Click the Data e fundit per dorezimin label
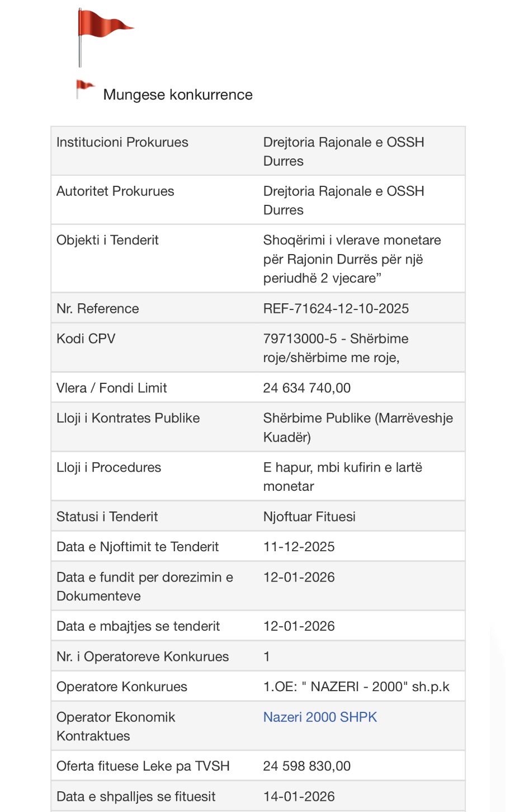 pyautogui.click(x=144, y=586)
